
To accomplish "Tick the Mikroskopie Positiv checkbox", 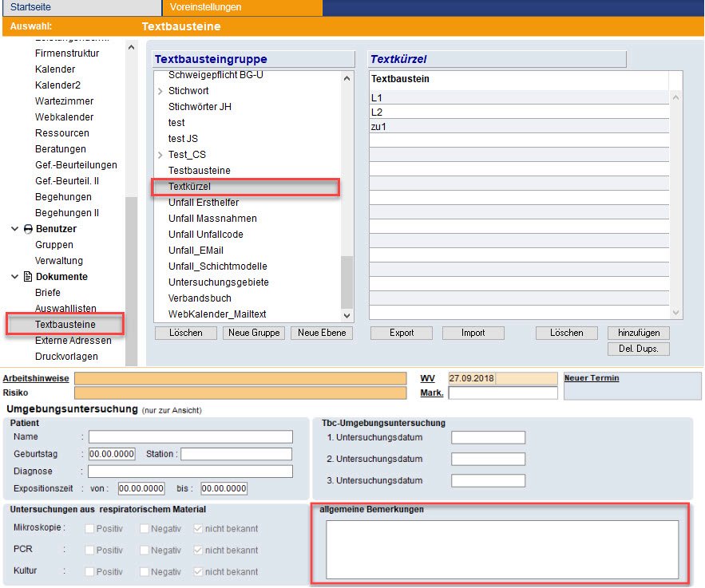I will tap(88, 528).
